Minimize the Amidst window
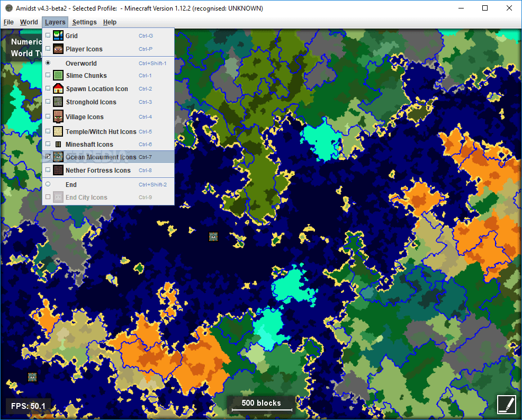 [x=461, y=8]
